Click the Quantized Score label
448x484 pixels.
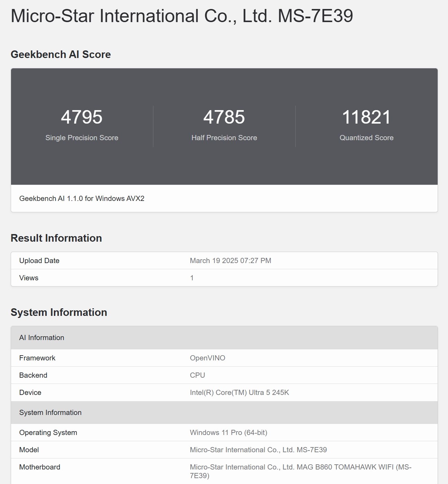(x=366, y=138)
